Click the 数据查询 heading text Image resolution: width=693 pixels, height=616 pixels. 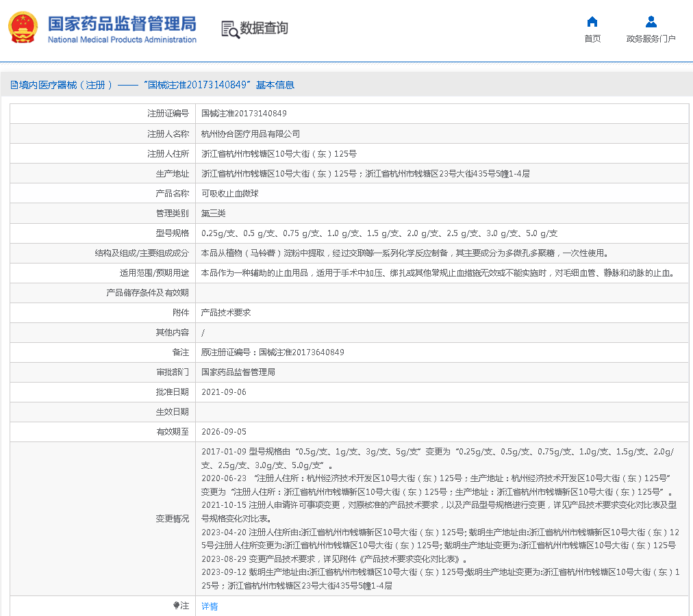coord(264,28)
